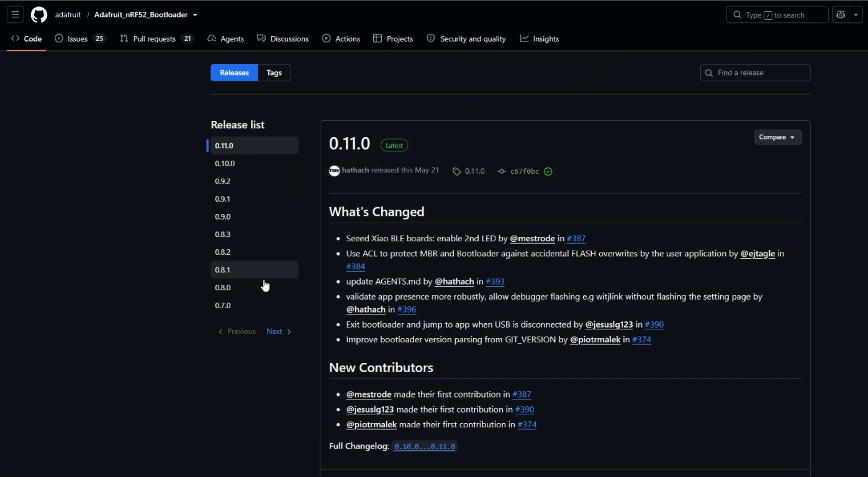Image resolution: width=868 pixels, height=477 pixels.
Task: Open the @hathach mention for AGENTS.md update
Action: coord(454,282)
